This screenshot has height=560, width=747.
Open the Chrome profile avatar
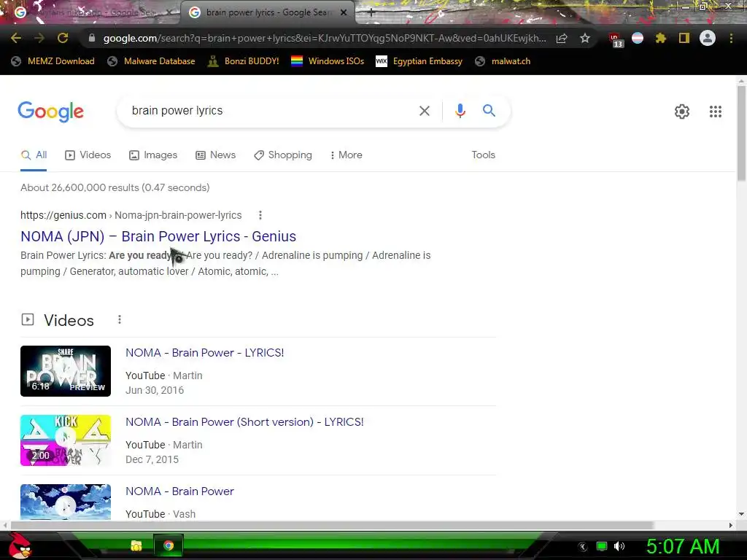pos(708,38)
